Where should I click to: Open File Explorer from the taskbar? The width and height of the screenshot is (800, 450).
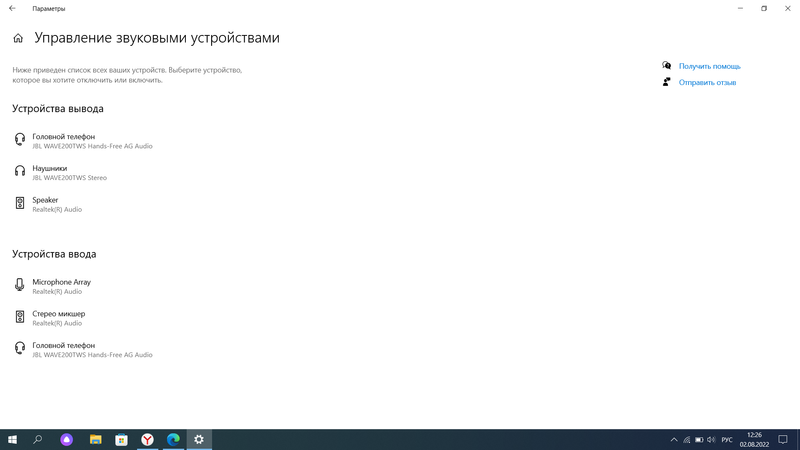click(95, 440)
